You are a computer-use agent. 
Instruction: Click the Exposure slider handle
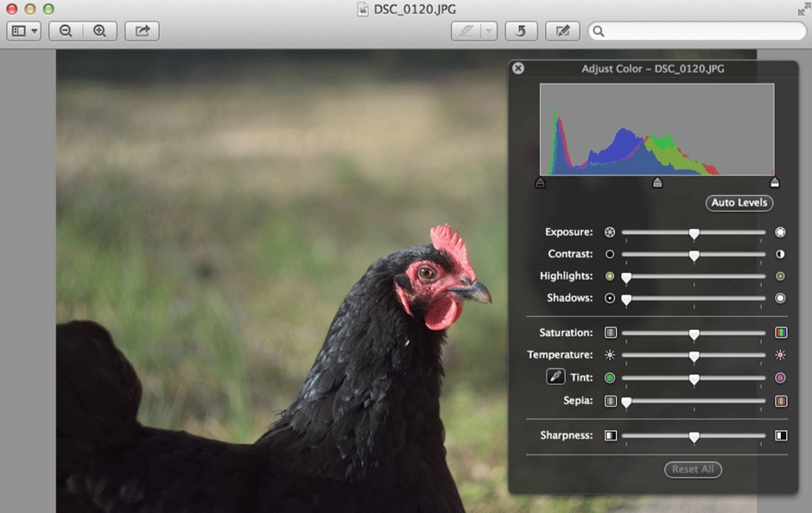pos(694,233)
